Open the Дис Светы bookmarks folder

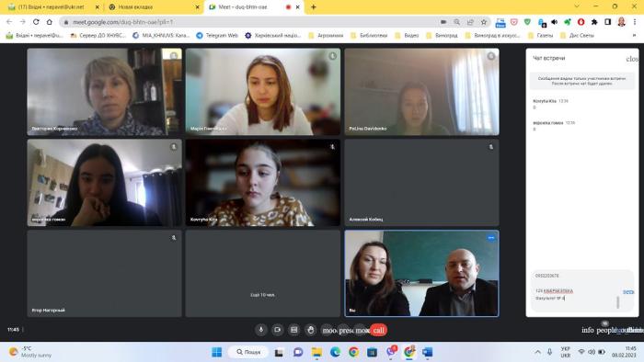click(577, 36)
